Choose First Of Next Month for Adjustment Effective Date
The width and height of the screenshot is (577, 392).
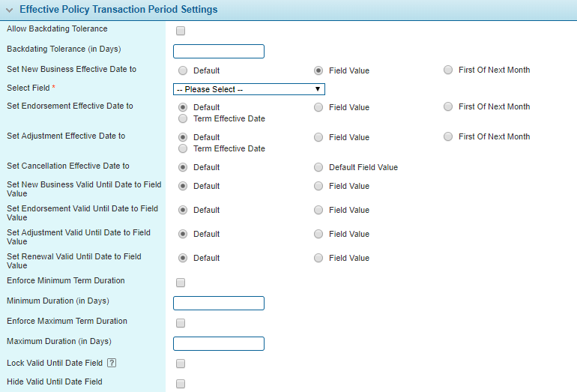point(448,137)
